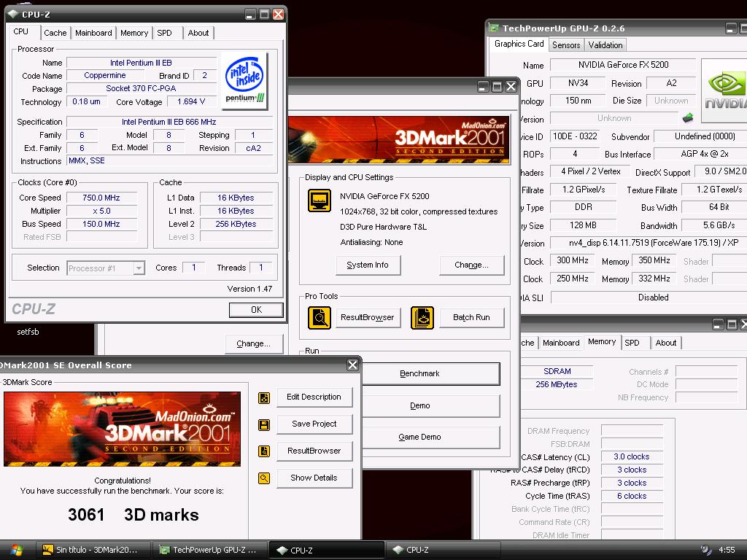Click the ResultBrowser button in Pro Tools
Screen dimensions: 747x560
368,318
